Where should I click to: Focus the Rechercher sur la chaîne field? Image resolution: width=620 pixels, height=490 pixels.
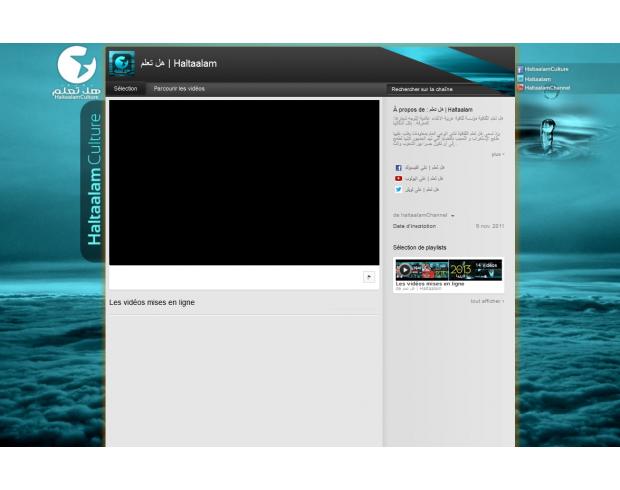click(x=443, y=89)
